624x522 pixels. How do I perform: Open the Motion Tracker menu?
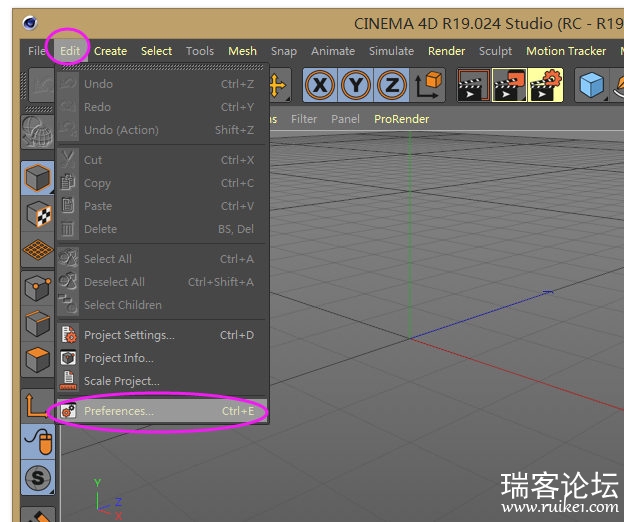[x=566, y=51]
